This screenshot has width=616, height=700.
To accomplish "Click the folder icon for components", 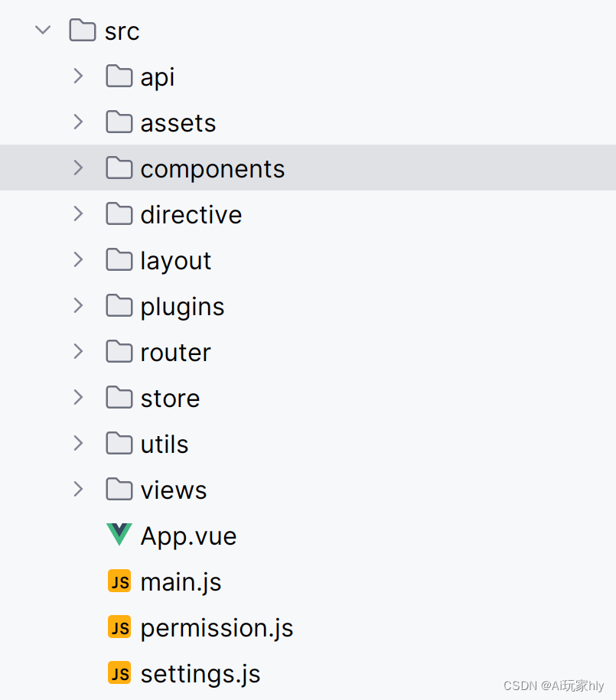I will point(119,168).
